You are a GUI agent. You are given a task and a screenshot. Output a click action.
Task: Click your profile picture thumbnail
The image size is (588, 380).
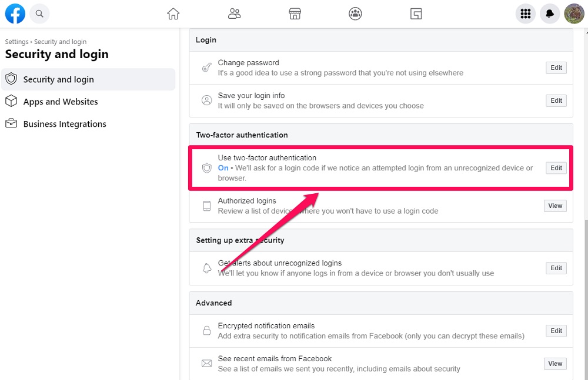tap(573, 14)
